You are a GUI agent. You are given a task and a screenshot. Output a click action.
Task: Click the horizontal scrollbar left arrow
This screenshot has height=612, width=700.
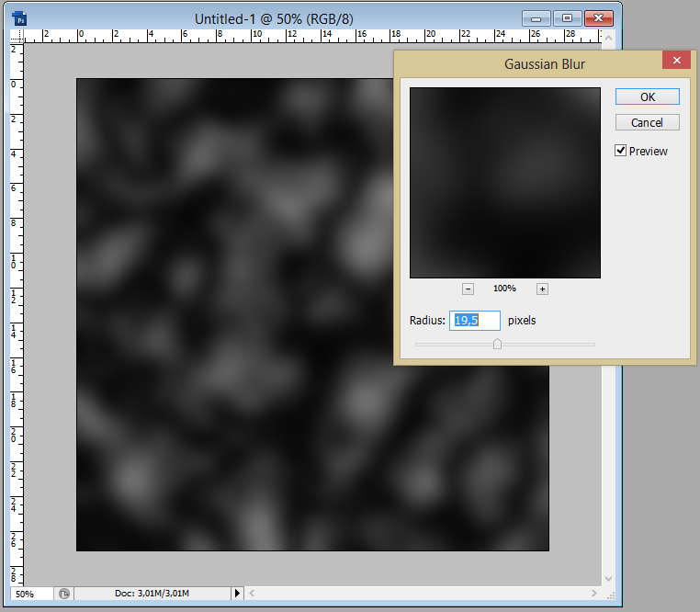(253, 595)
